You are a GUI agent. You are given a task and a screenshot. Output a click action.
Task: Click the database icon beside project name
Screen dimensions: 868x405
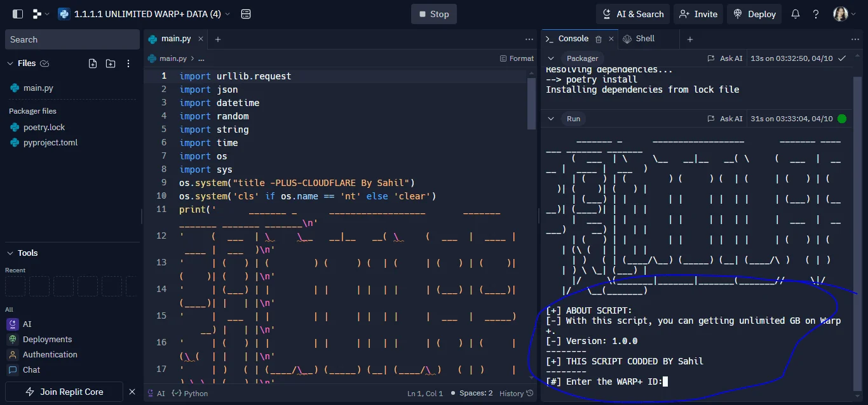click(x=246, y=14)
